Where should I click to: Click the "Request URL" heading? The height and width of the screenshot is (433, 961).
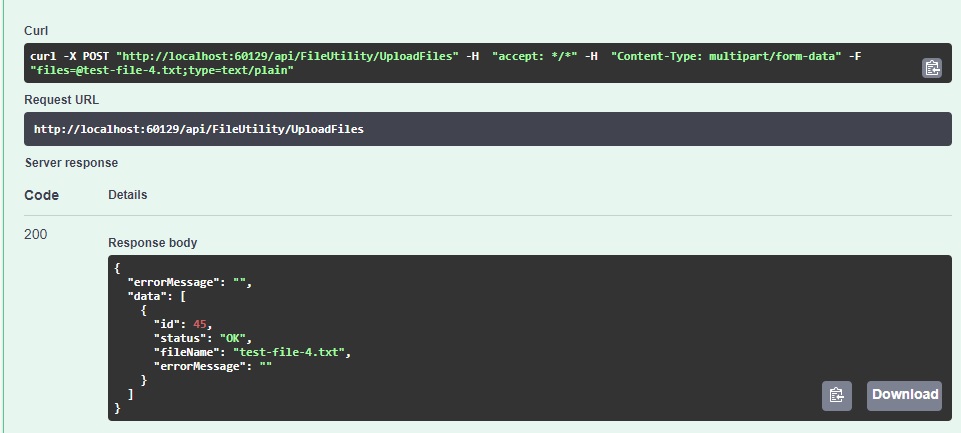61,100
